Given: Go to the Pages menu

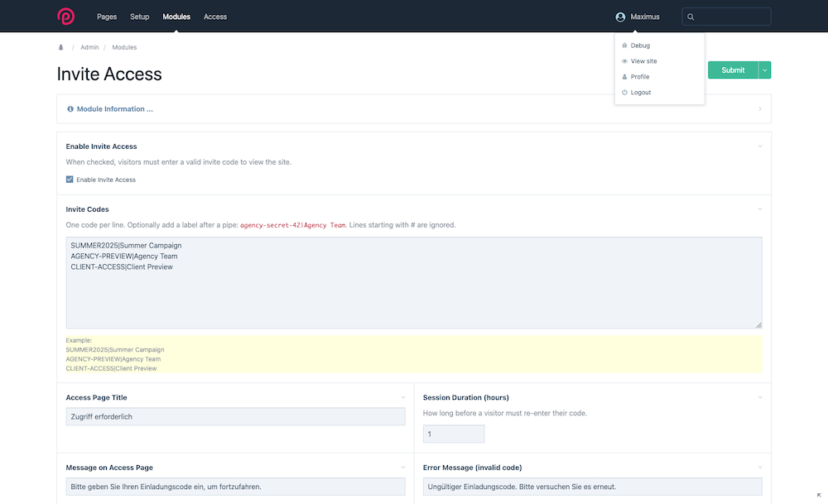Looking at the screenshot, I should (x=107, y=17).
